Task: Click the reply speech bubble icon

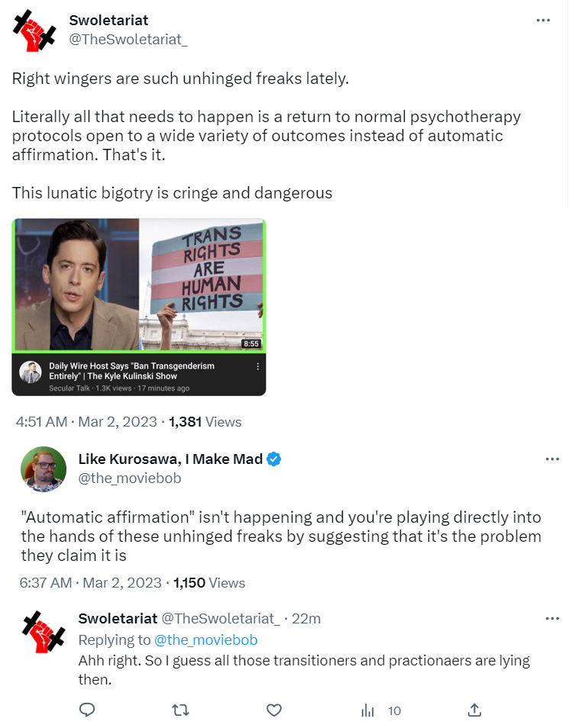Action: click(87, 710)
